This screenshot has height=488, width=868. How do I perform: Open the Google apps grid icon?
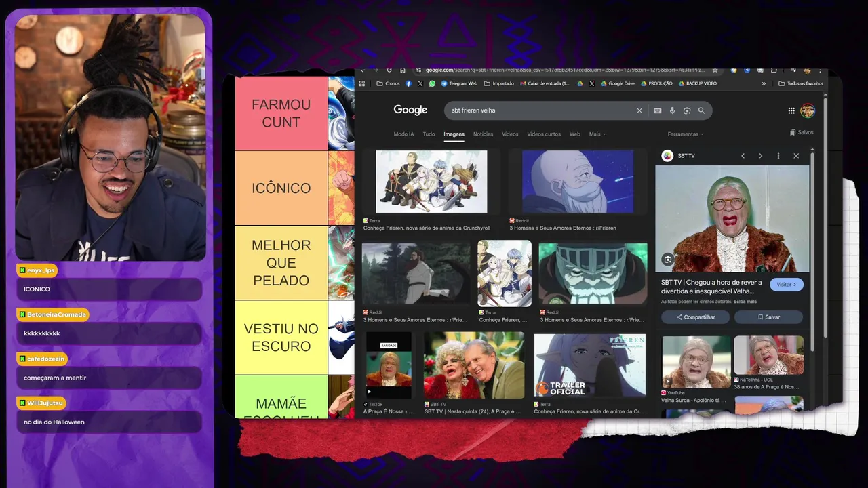[x=791, y=110]
